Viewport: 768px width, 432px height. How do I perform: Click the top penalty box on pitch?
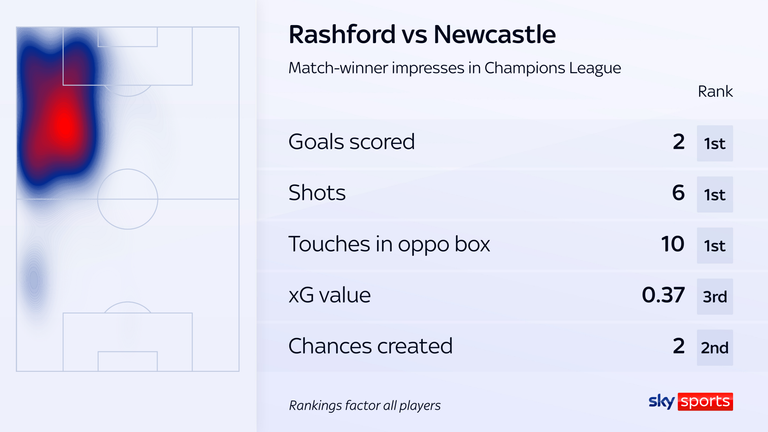pos(127,58)
